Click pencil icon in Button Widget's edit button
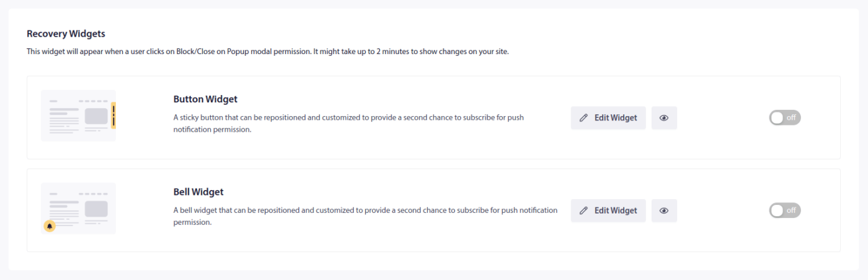Viewport: 868px width, 280px height. pyautogui.click(x=583, y=118)
